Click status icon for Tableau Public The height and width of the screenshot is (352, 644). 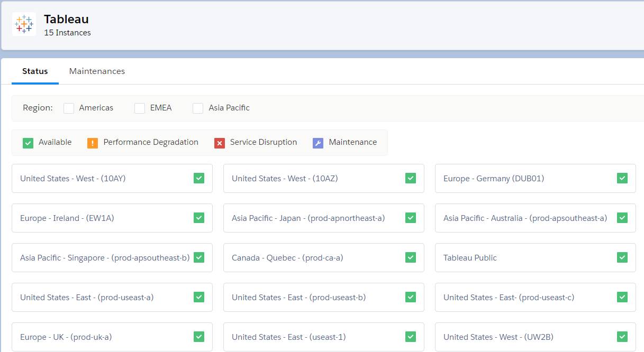[622, 257]
